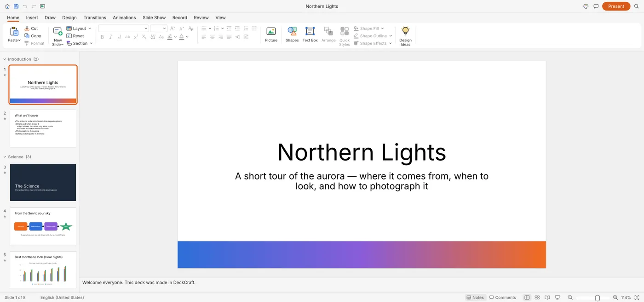644x302 pixels.
Task: Toggle Superscript formatting
Action: (x=136, y=37)
